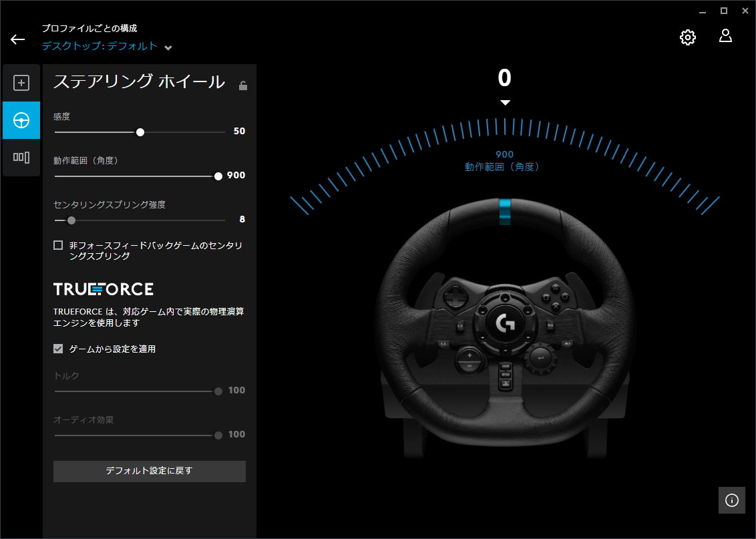Select the steering wheel tab in sidebar

pos(21,120)
